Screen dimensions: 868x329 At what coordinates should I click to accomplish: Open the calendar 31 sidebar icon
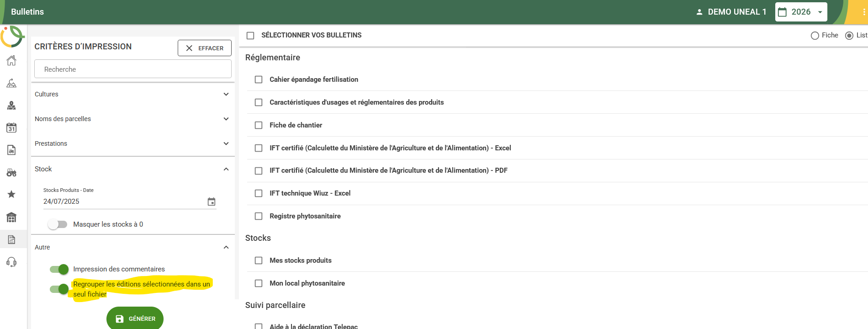point(11,128)
